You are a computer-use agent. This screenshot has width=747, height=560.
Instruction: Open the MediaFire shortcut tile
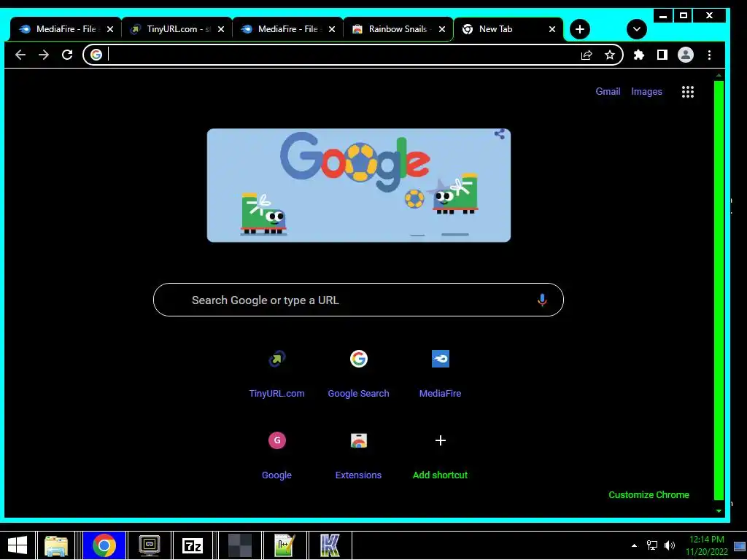[x=440, y=374]
